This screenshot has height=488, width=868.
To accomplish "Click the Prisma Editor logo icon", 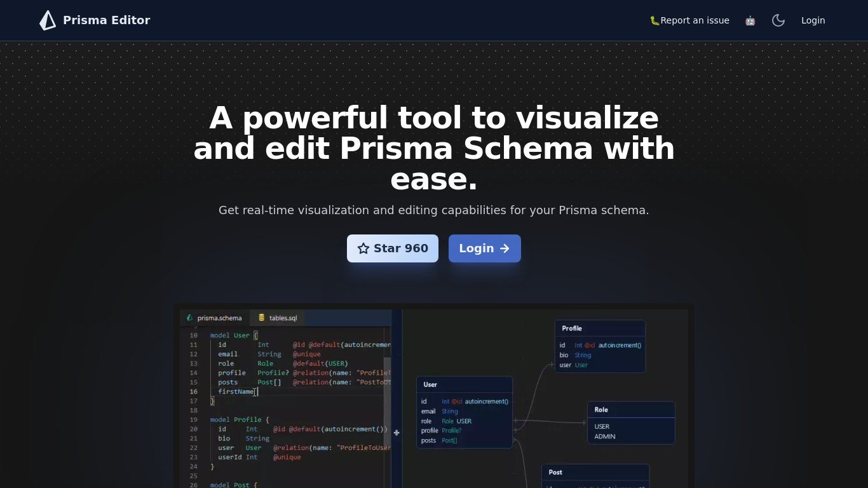I will tap(48, 20).
